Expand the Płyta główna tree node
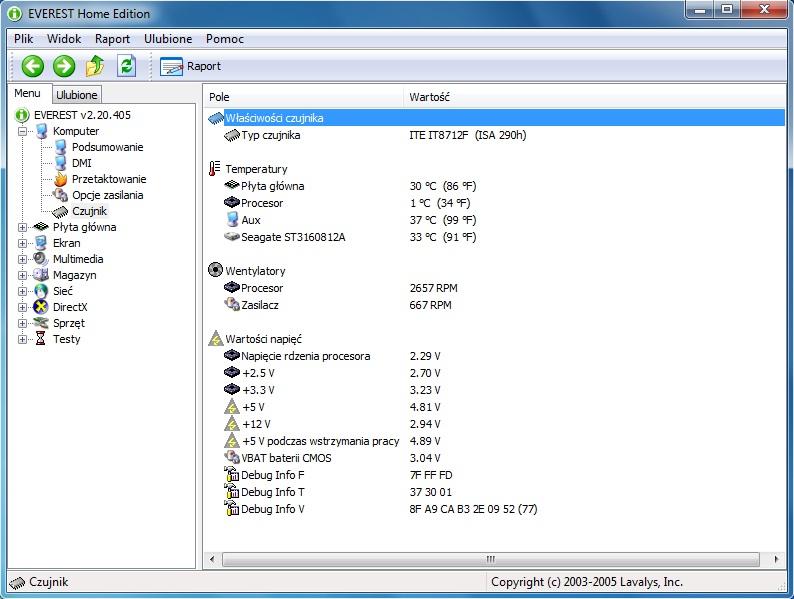 (22, 227)
